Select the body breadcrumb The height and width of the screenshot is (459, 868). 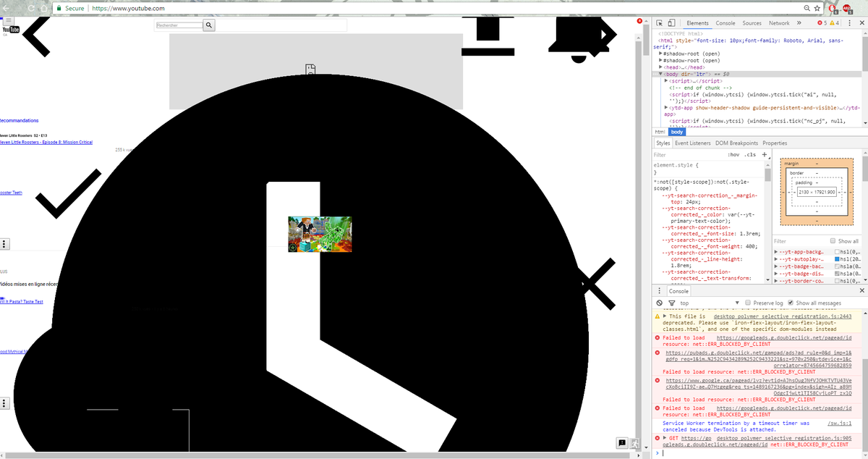pyautogui.click(x=676, y=132)
